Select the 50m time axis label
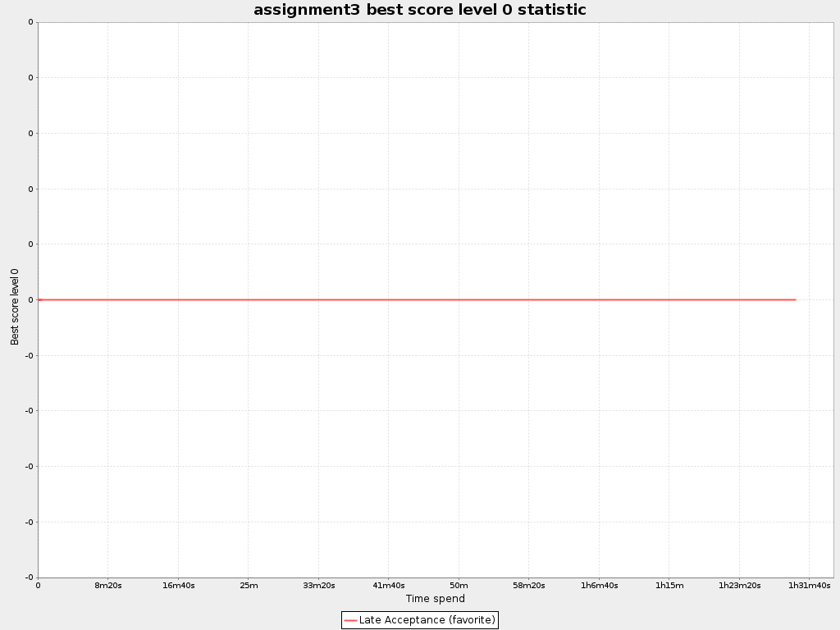This screenshot has width=840, height=630. point(459,586)
